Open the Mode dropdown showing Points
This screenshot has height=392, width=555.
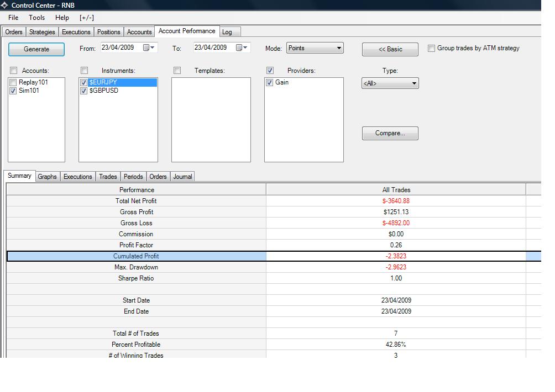pyautogui.click(x=315, y=48)
